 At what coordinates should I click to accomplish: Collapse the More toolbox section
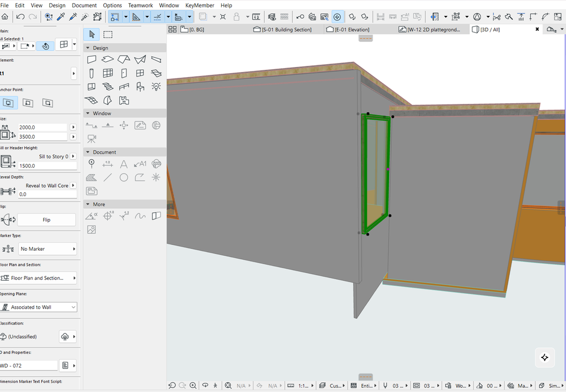pos(88,204)
